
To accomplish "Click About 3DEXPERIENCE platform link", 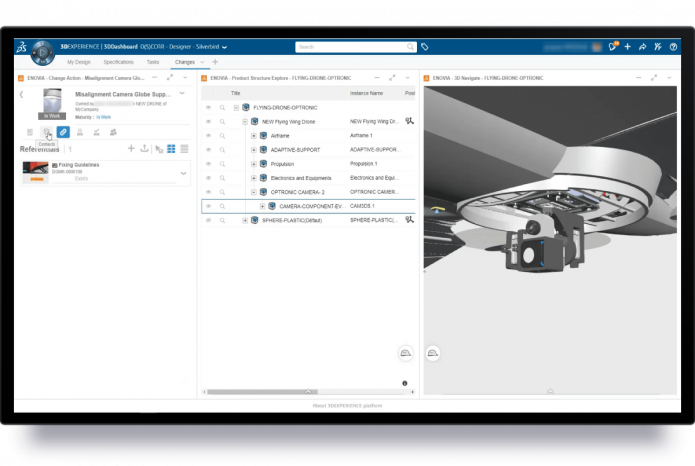I will pyautogui.click(x=348, y=405).
